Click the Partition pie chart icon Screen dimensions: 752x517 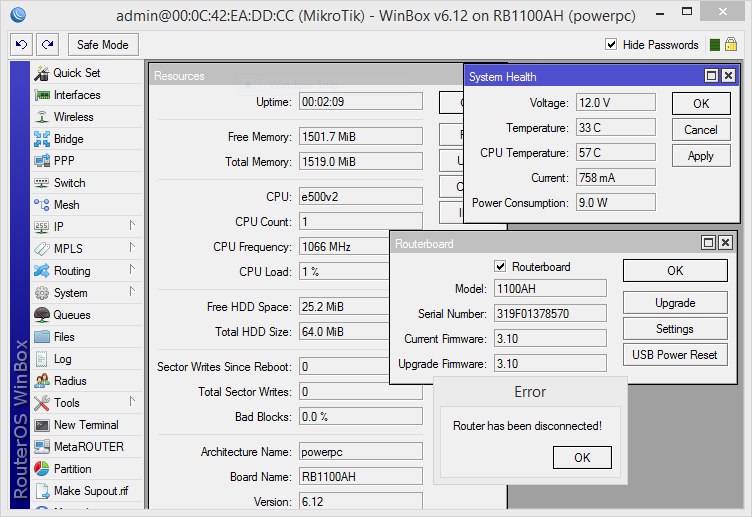(42, 469)
